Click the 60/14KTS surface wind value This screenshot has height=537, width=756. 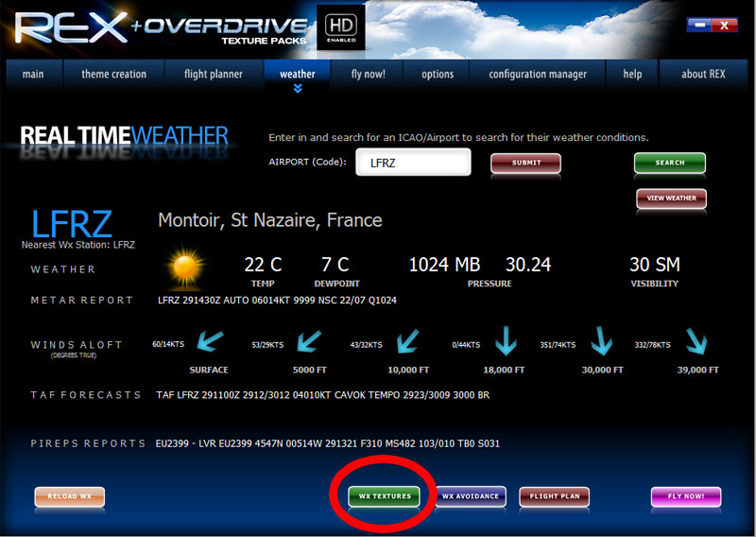pyautogui.click(x=168, y=344)
